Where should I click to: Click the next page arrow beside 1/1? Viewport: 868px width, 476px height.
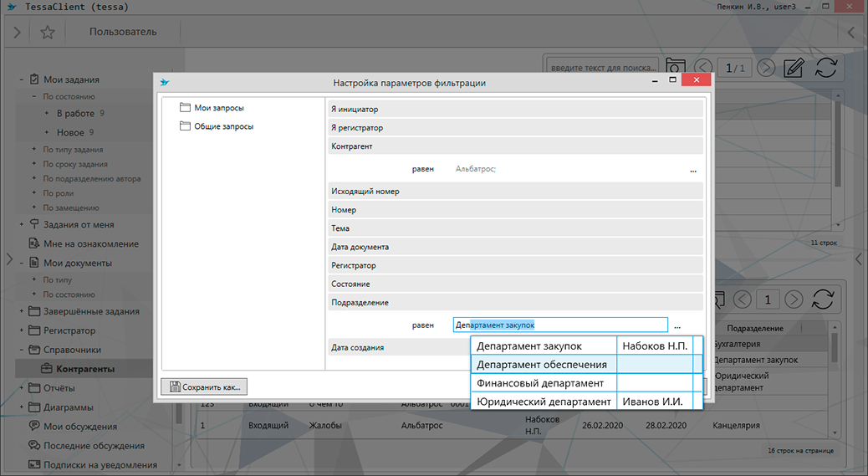tap(765, 68)
